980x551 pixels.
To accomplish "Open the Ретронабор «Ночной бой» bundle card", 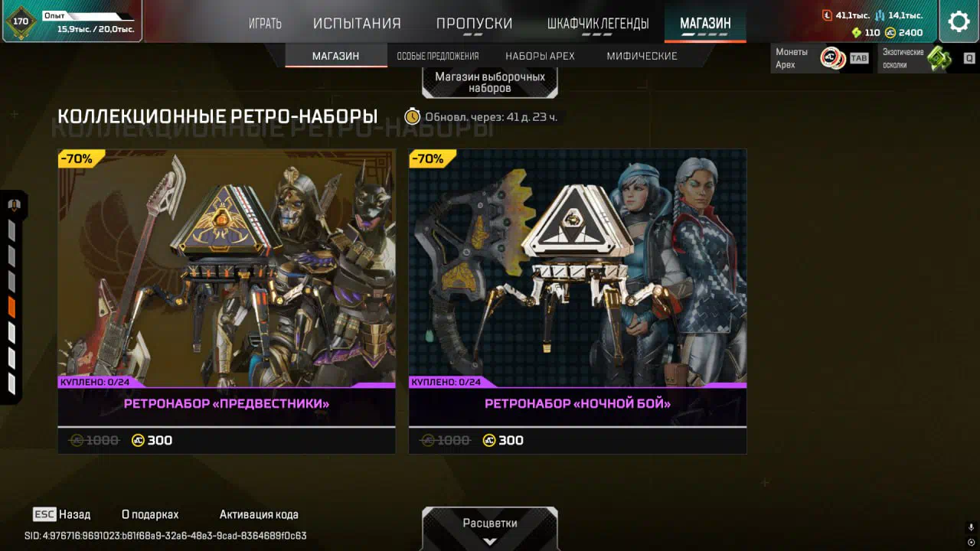I will pyautogui.click(x=577, y=302).
